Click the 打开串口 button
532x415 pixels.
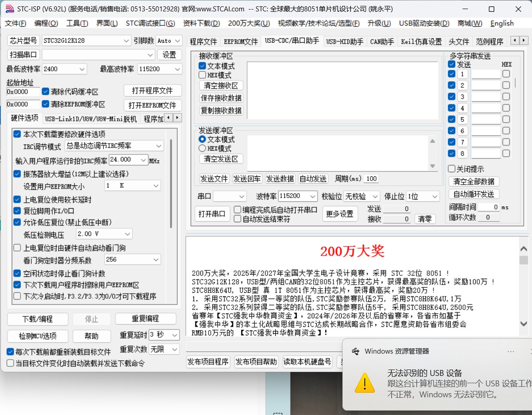point(212,214)
